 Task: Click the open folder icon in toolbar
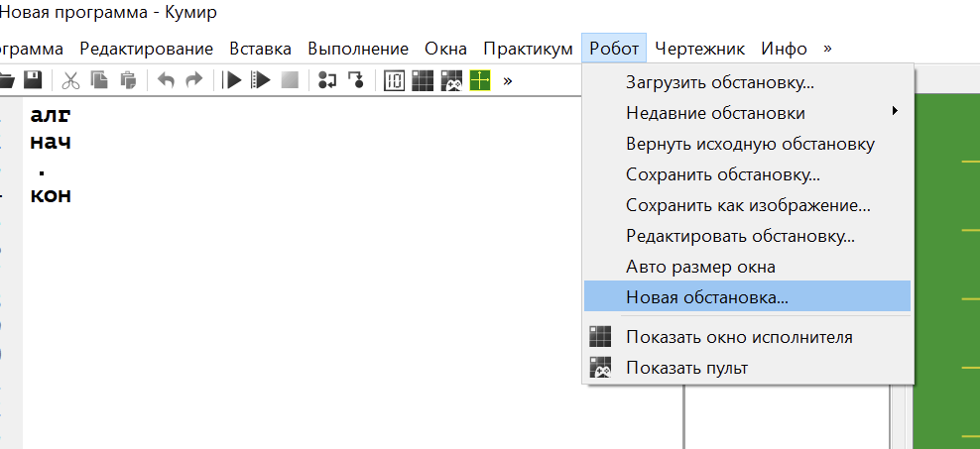6,80
